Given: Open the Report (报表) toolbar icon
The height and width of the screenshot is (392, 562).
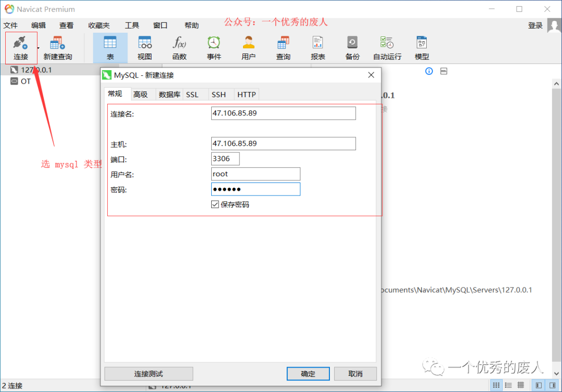Looking at the screenshot, I should (317, 48).
